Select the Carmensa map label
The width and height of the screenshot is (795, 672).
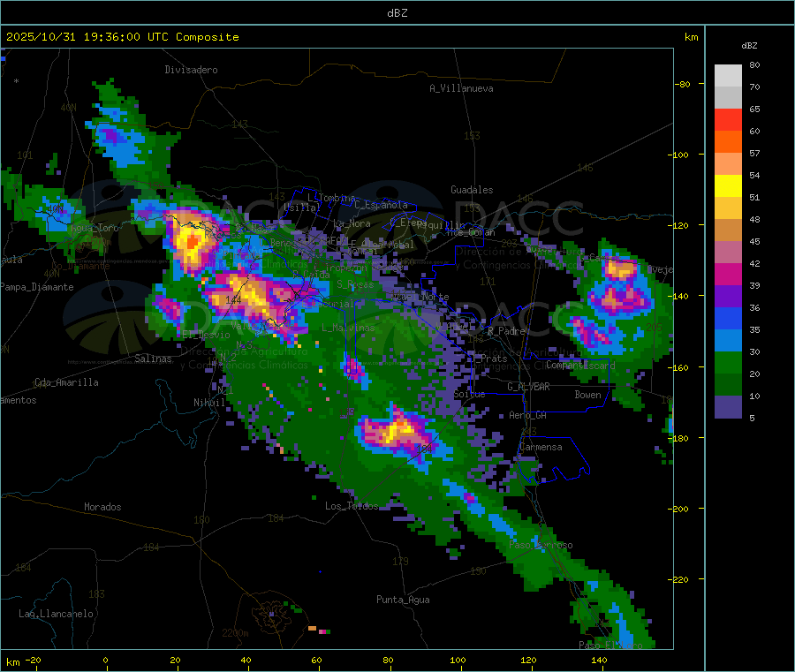pyautogui.click(x=541, y=447)
